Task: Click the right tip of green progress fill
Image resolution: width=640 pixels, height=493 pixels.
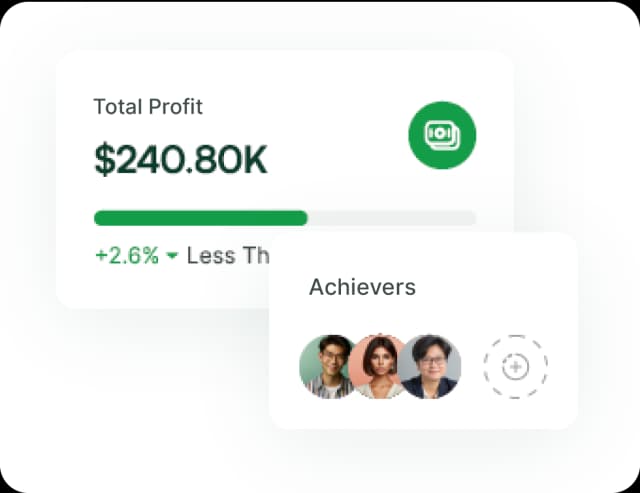Action: pos(304,218)
